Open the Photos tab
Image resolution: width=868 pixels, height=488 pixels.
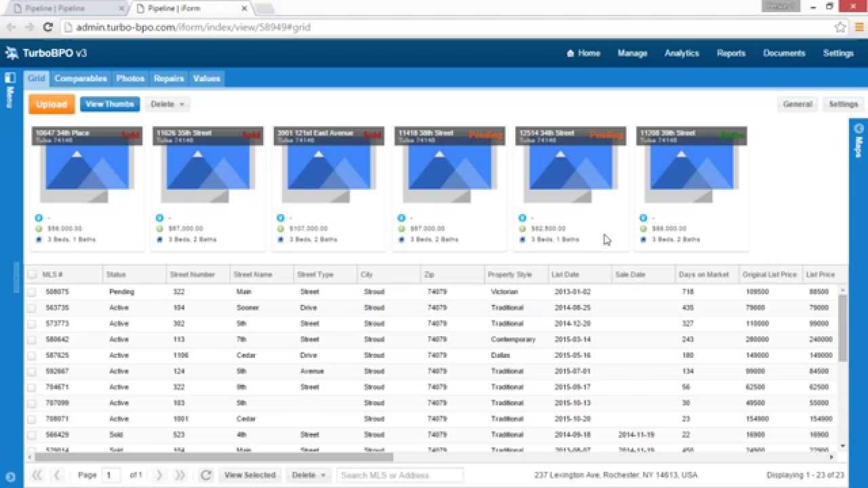130,79
